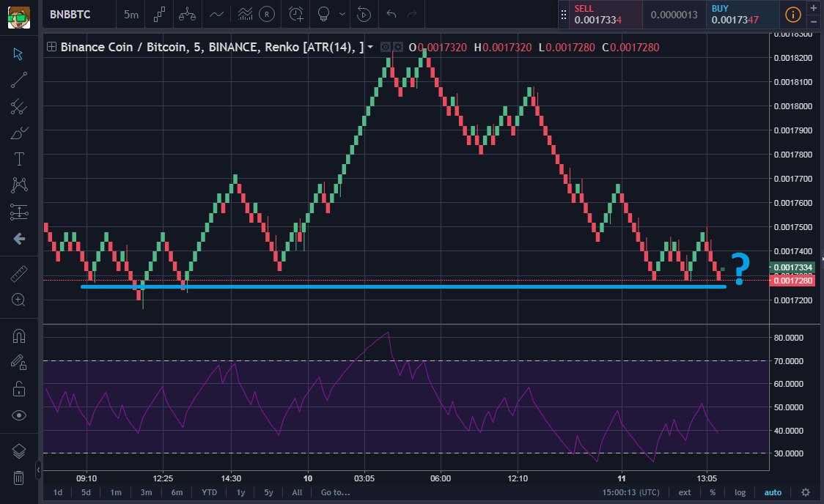
Task: Click the circled R toolbar button
Action: (267, 15)
